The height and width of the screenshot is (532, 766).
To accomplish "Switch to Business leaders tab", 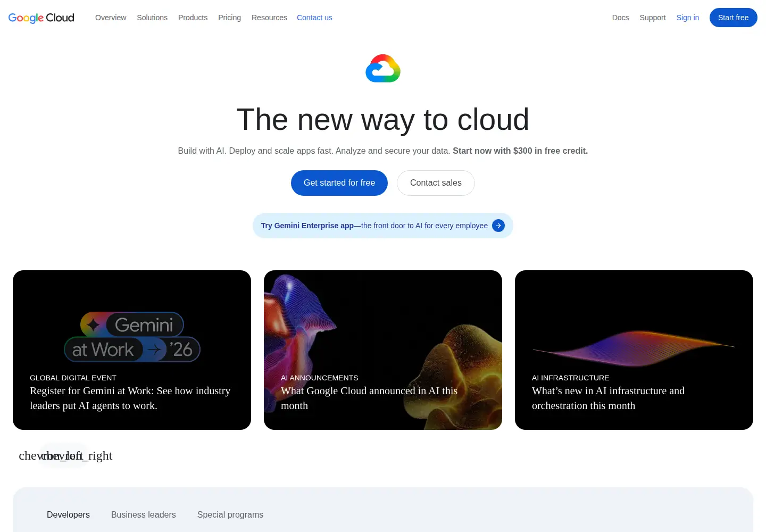I will [144, 514].
